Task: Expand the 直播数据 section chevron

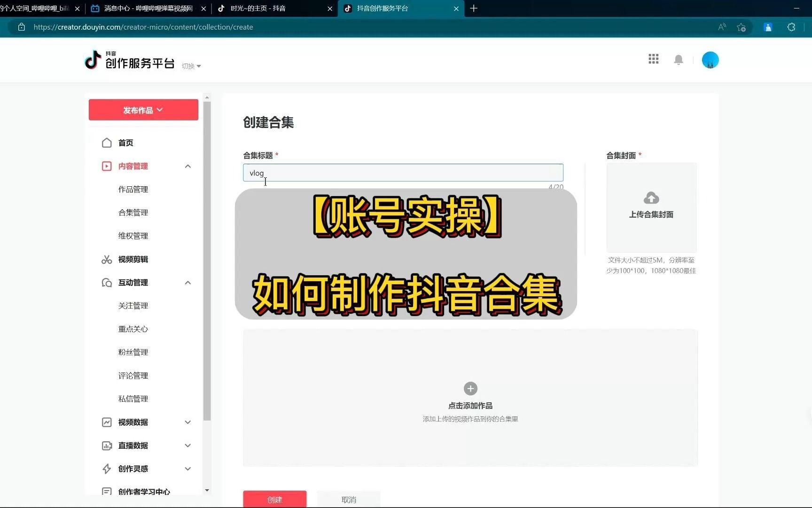Action: click(187, 445)
